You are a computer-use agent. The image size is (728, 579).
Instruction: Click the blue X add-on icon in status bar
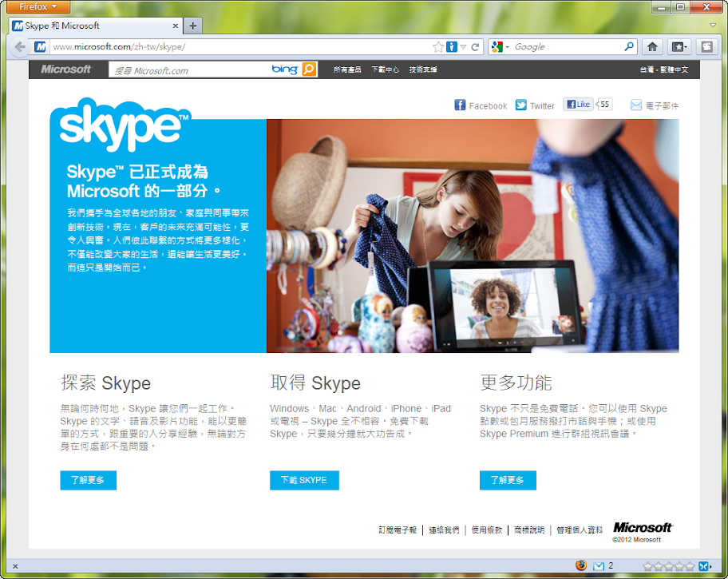704,566
